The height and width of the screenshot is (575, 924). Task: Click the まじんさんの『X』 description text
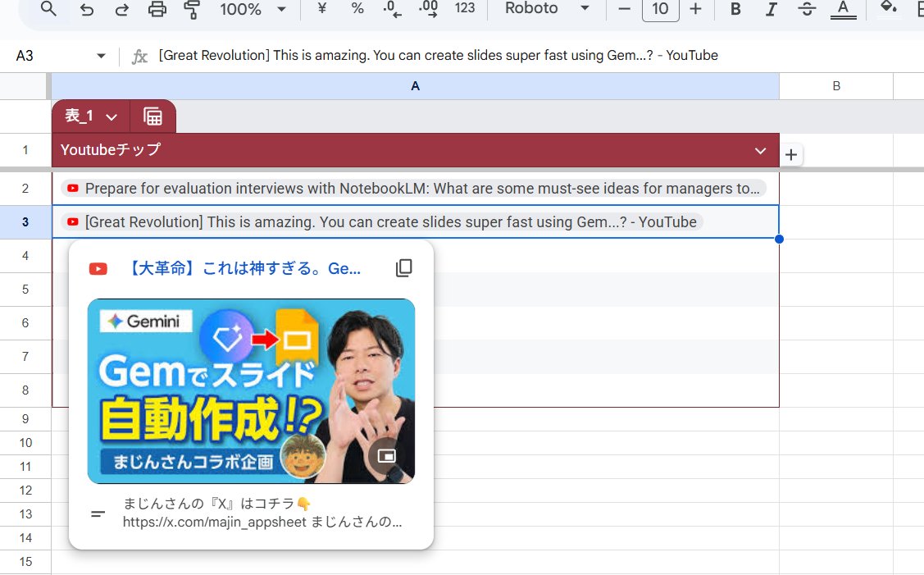coord(262,513)
